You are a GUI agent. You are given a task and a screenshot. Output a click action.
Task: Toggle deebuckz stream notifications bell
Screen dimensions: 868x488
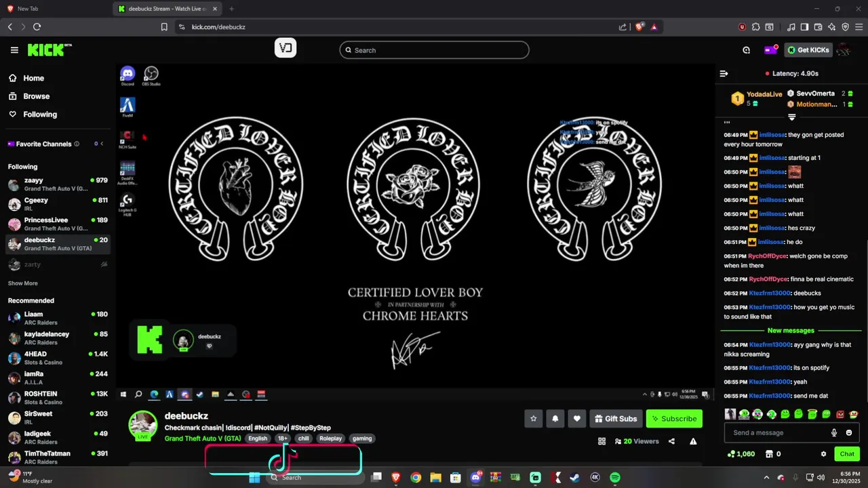[x=555, y=419]
